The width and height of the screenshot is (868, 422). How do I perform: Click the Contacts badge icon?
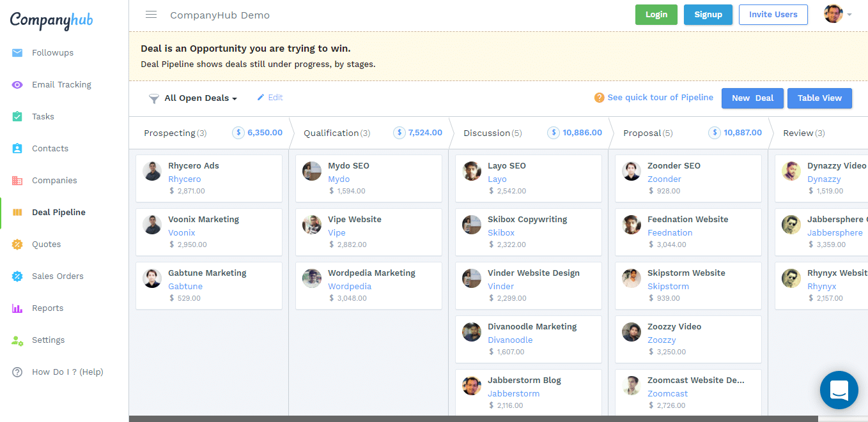click(17, 149)
